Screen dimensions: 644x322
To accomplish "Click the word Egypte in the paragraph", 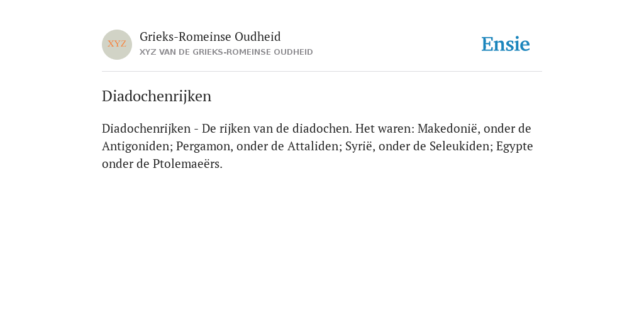I will tap(514, 147).
